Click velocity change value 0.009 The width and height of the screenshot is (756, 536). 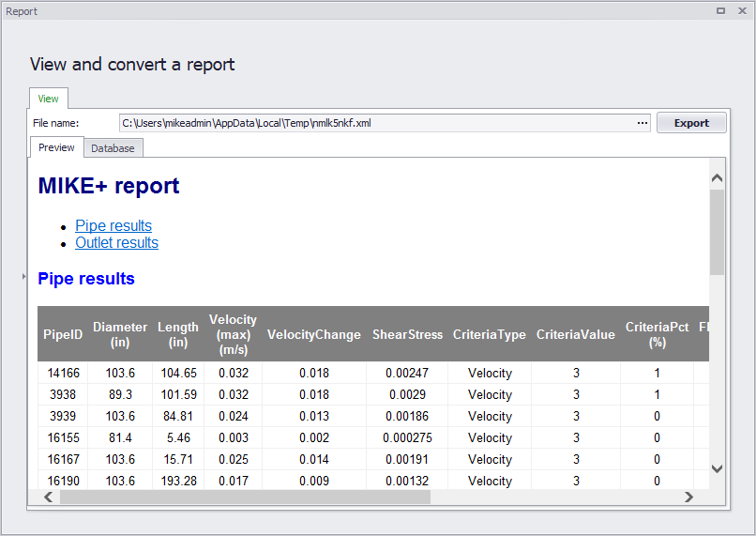tap(314, 481)
